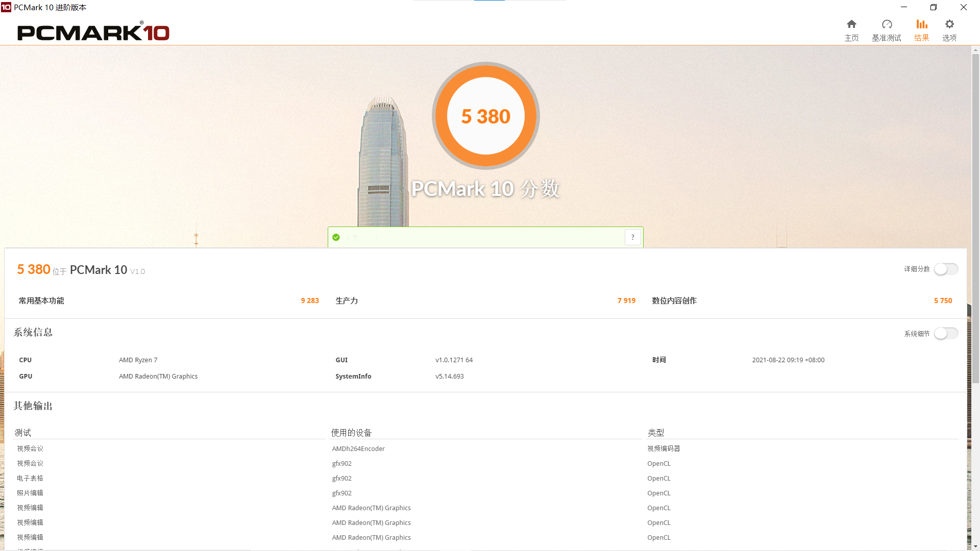Click GUI version v1.0.1271 64
This screenshot has height=551, width=980.
454,360
